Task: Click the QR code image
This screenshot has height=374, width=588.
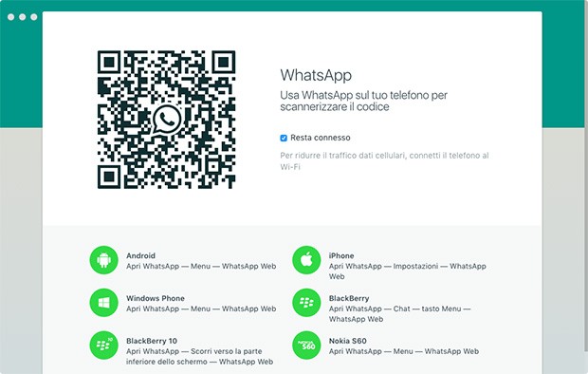Action: point(167,120)
